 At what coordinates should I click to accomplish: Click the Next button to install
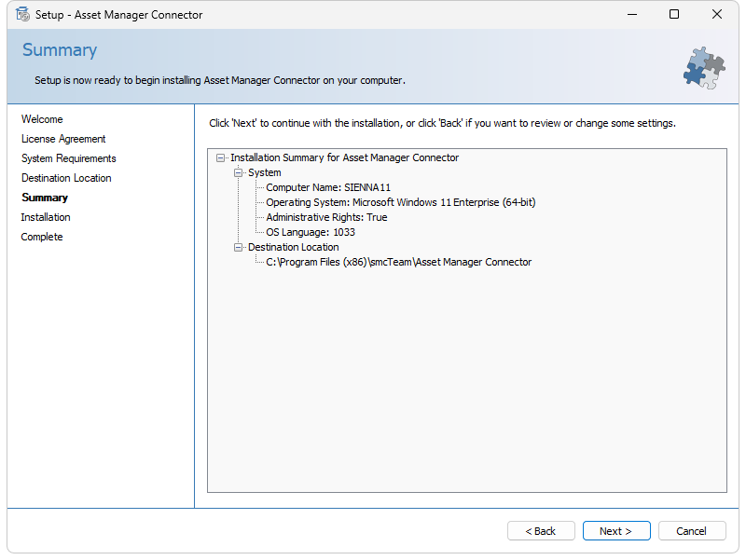[x=616, y=530]
